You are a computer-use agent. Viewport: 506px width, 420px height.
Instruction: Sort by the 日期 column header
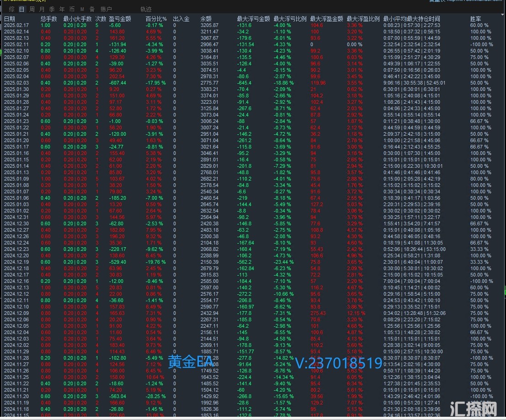pos(10,19)
